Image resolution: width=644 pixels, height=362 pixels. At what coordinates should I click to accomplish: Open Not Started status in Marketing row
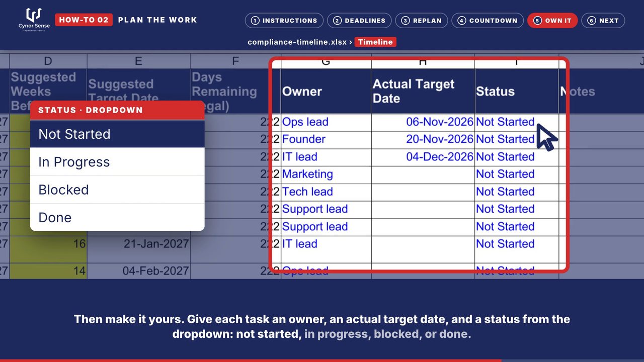point(516,174)
